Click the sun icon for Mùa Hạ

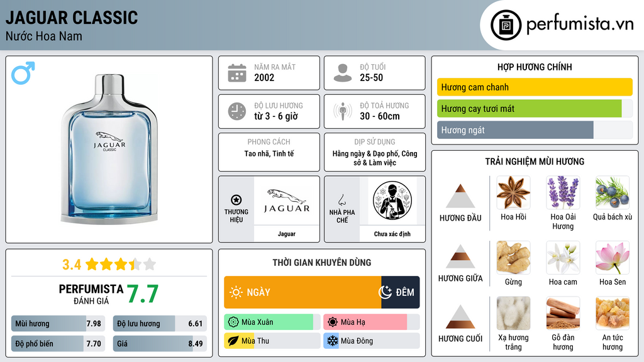(x=333, y=322)
